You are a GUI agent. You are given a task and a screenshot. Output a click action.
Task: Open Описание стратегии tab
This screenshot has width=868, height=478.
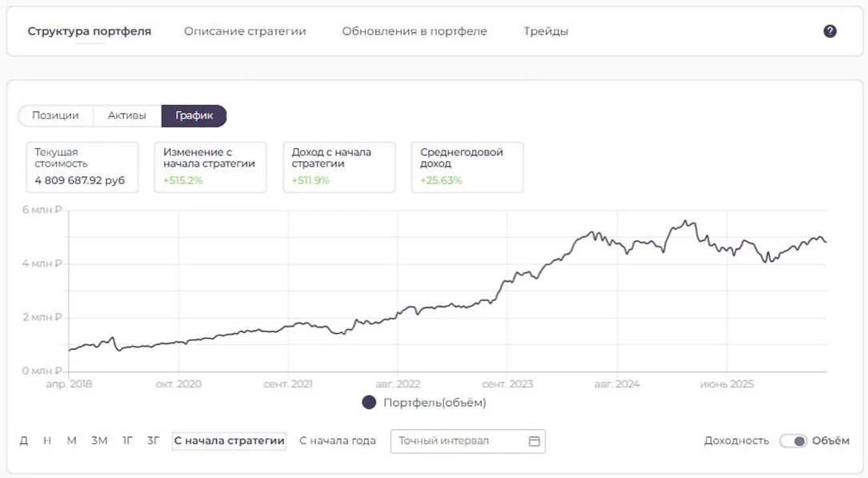click(245, 31)
